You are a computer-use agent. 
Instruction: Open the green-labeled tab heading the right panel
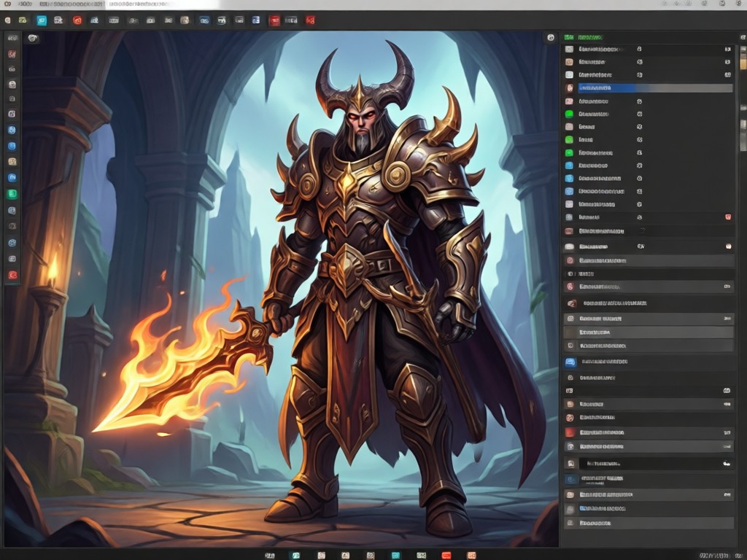point(583,37)
